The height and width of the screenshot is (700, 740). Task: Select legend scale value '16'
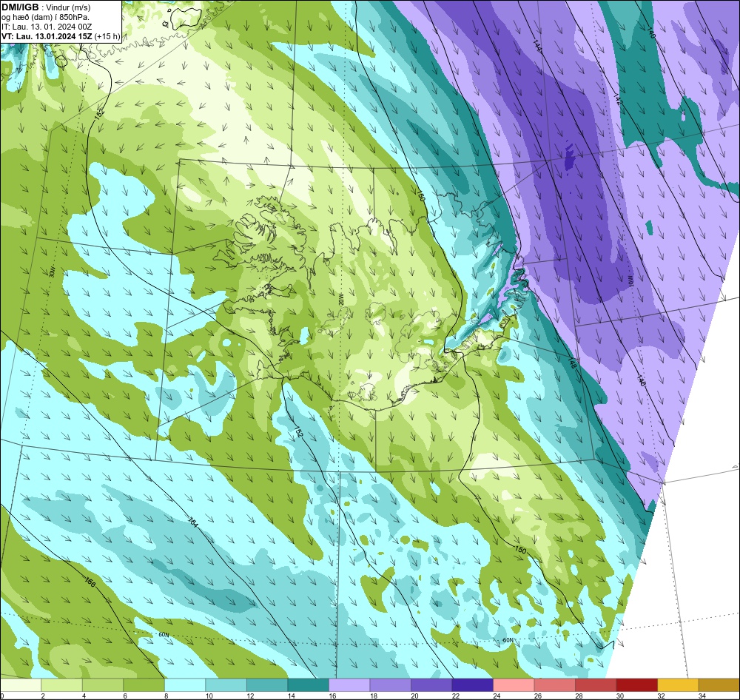(x=332, y=696)
